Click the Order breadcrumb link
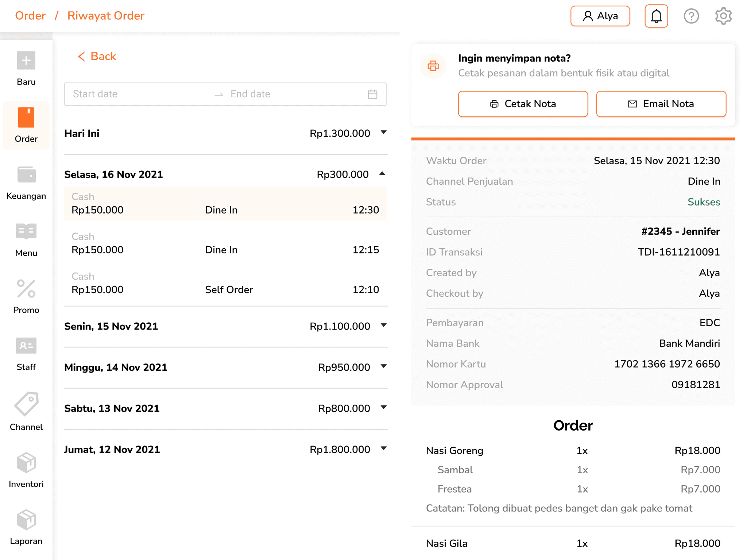Screen dimensions: 747x560 tap(30, 16)
